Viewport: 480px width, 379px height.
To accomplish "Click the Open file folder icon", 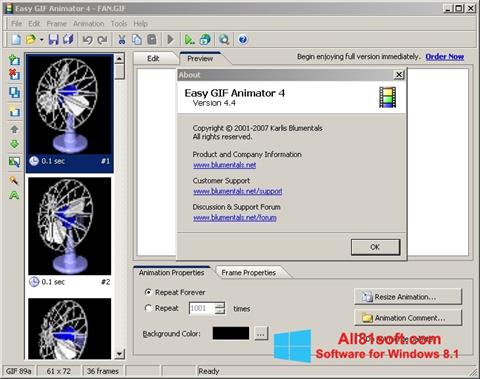I will 31,40.
